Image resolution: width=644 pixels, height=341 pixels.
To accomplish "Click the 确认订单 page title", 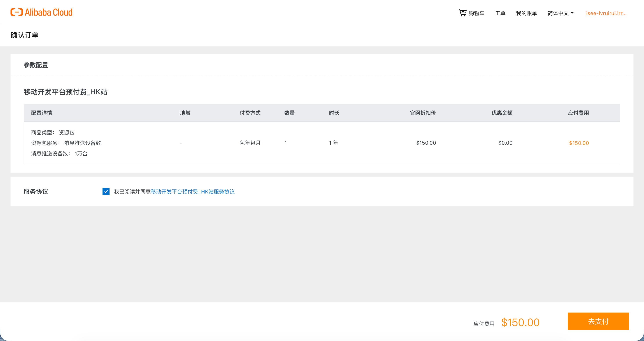I will 24,35.
